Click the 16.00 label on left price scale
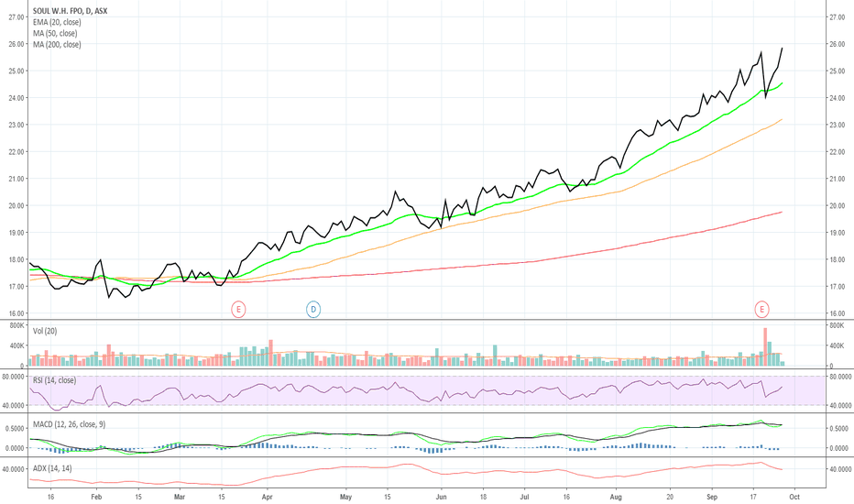The width and height of the screenshot is (854, 504). (16, 313)
